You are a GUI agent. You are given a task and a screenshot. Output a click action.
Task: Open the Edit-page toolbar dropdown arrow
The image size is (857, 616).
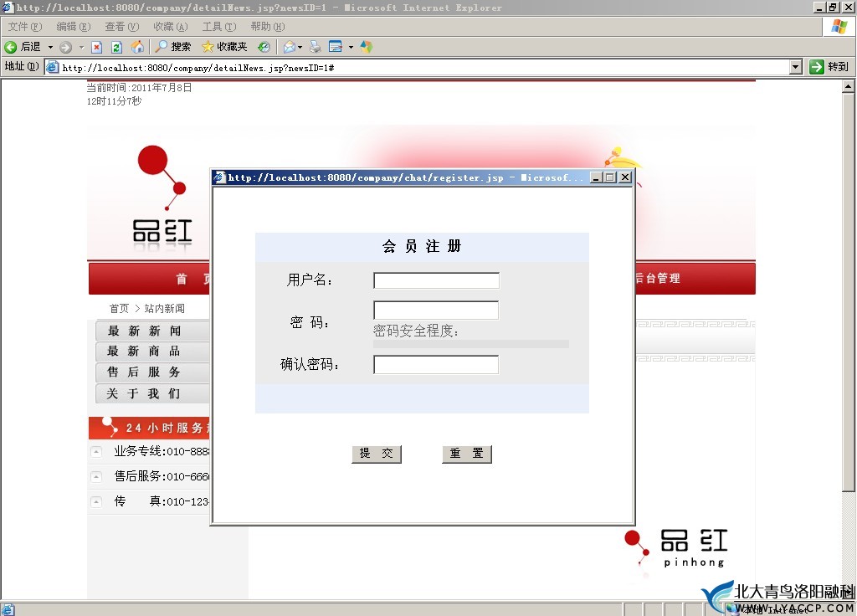pyautogui.click(x=351, y=47)
